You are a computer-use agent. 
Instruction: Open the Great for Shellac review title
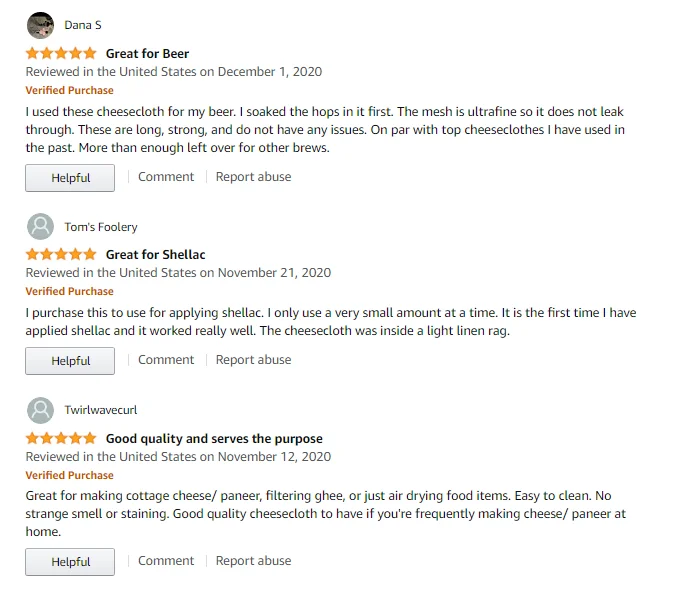[x=155, y=254]
